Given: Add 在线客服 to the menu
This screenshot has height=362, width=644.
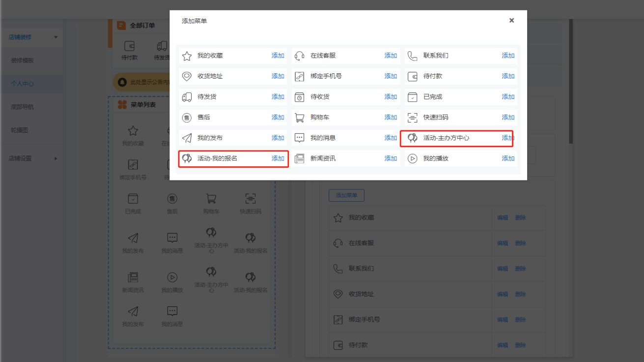Looking at the screenshot, I should pyautogui.click(x=391, y=56).
